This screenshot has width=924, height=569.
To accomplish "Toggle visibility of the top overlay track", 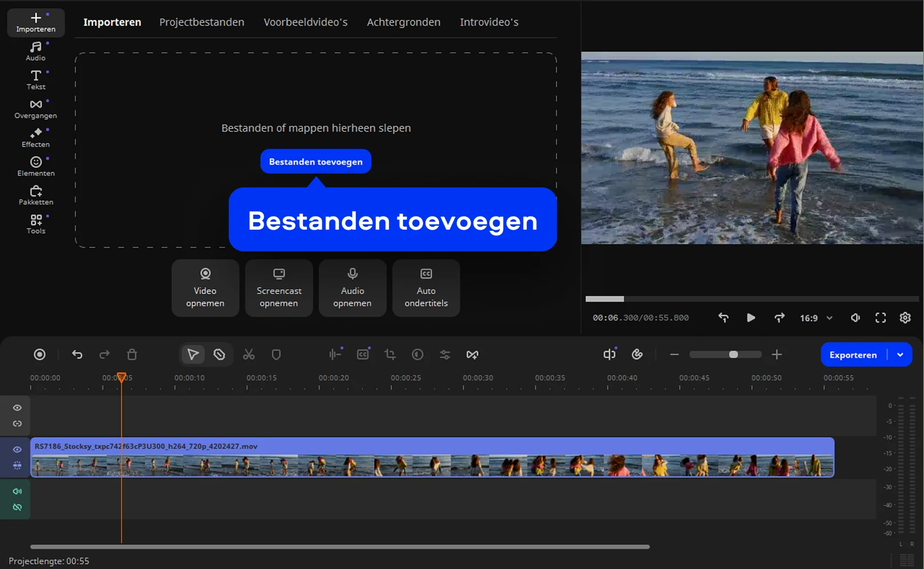I will pos(17,408).
